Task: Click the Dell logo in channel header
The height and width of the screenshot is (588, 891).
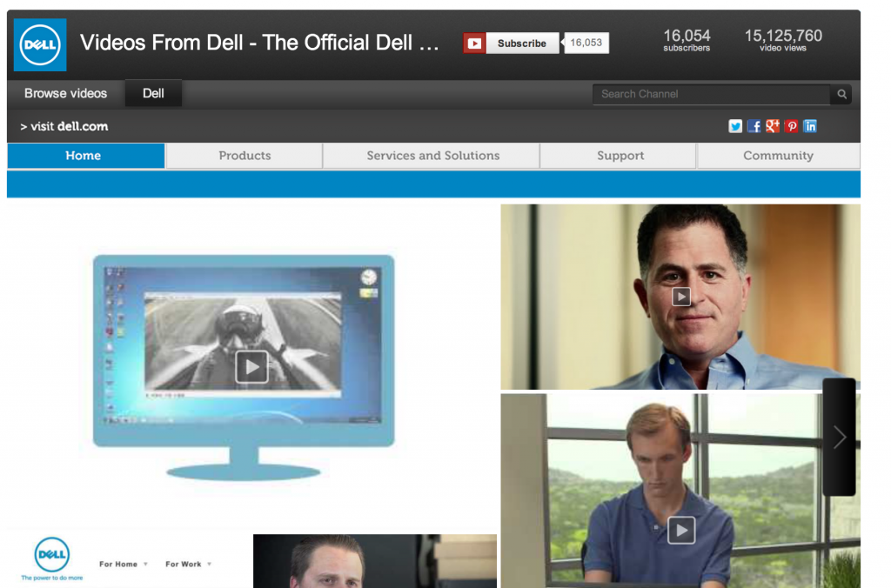Action: click(x=40, y=44)
